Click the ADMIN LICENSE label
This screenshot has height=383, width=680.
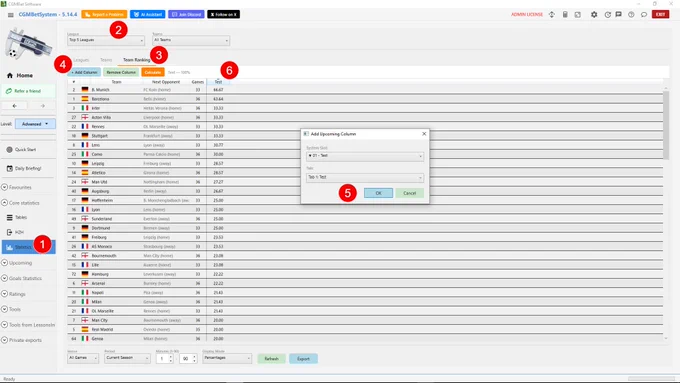pos(527,14)
